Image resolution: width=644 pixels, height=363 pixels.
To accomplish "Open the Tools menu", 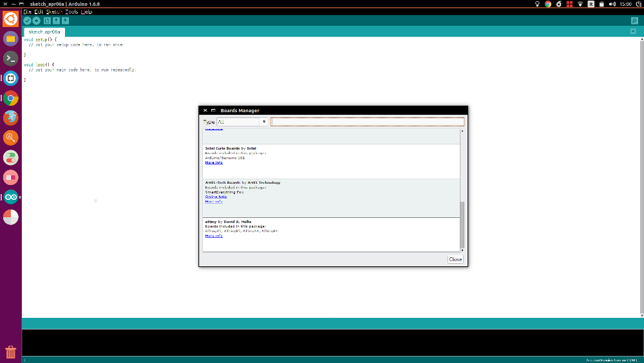I will [71, 12].
